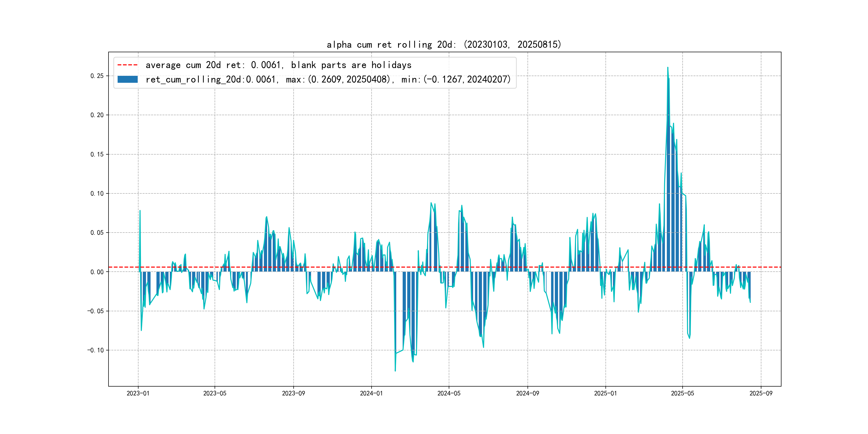Click the 'ret_cum_rolling_20d' legend entry
This screenshot has width=868, height=434.
click(328, 79)
